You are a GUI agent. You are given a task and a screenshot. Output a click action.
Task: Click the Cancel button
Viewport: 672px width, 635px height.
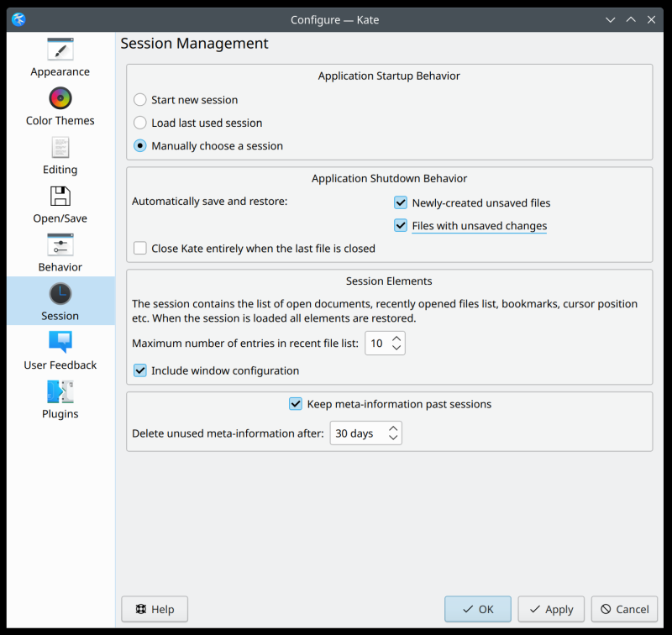[x=624, y=609]
